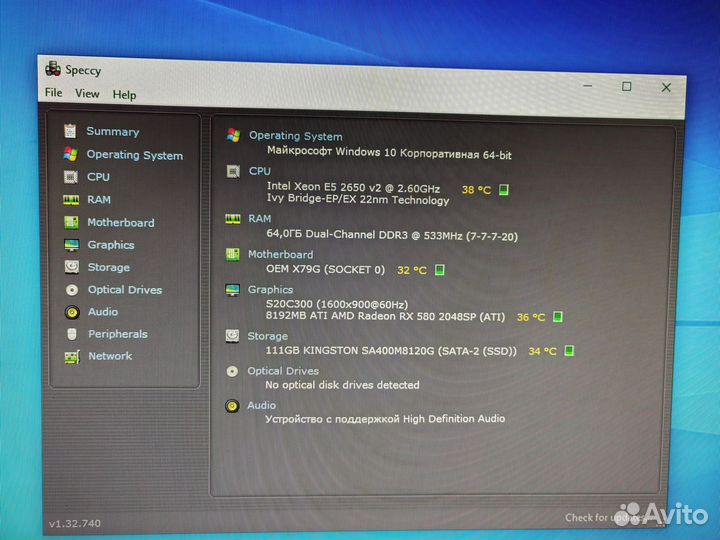Viewport: 720px width, 540px height.
Task: Click the green temperature indicator beside 36 °C
Action: [558, 317]
